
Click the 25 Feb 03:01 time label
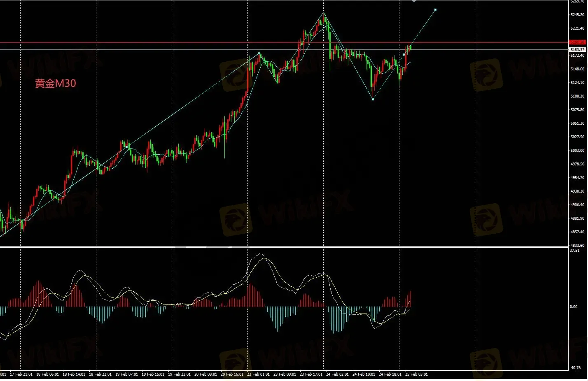[416, 374]
